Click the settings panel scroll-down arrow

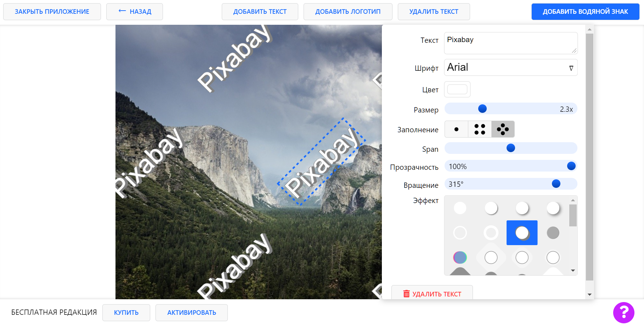pyautogui.click(x=589, y=294)
